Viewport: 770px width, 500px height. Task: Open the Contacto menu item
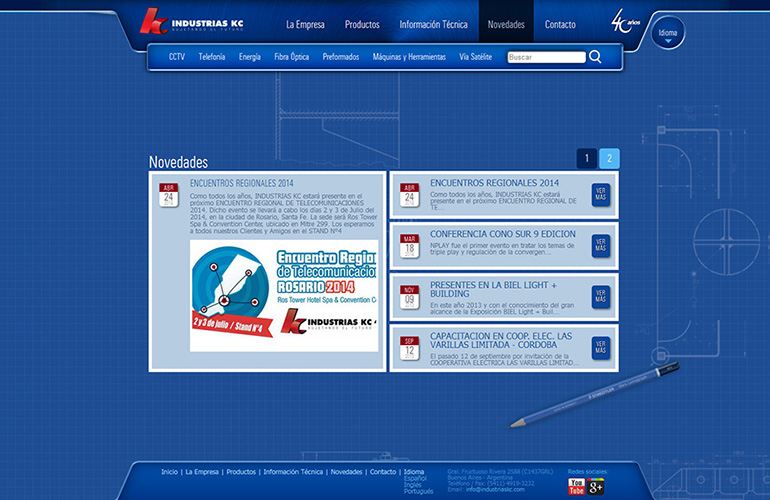[560, 25]
